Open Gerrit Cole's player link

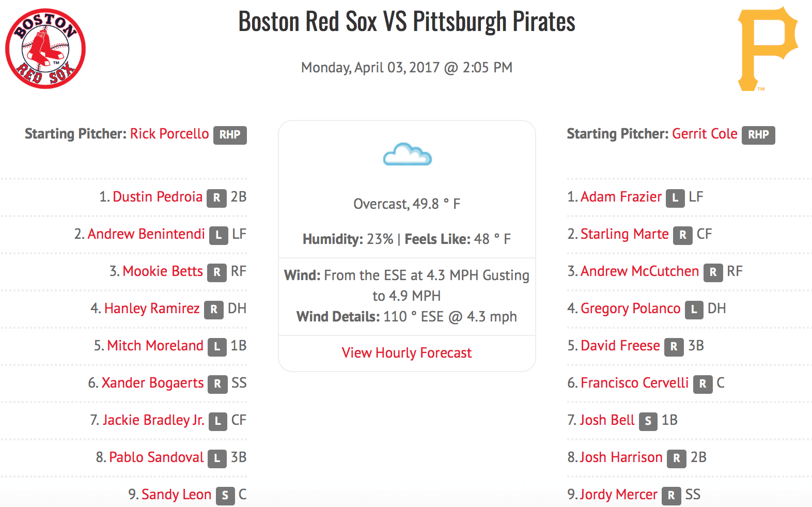pos(705,134)
